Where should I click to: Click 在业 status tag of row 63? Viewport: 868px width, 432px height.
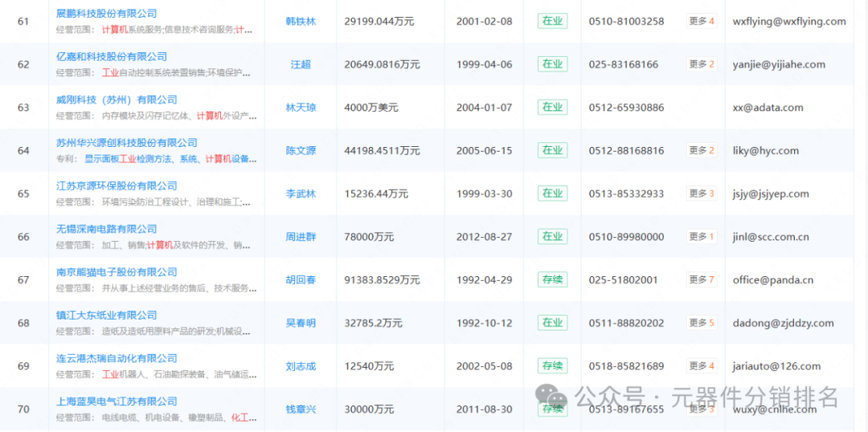pos(552,108)
